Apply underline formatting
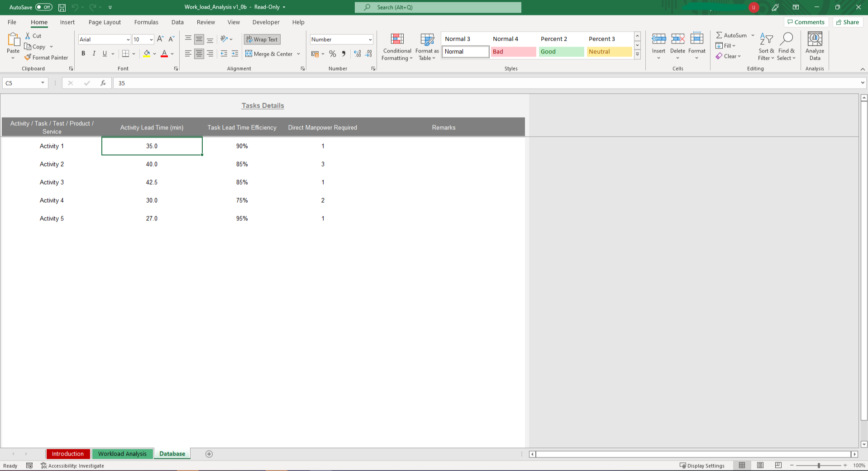868x471 pixels. 105,53
